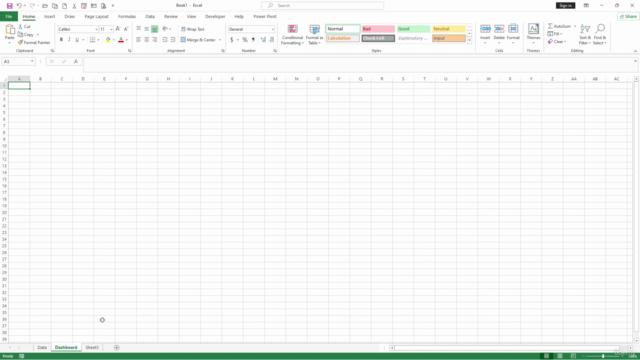Open the Page Layout ribbon tab
This screenshot has height=360, width=640.
[x=96, y=17]
